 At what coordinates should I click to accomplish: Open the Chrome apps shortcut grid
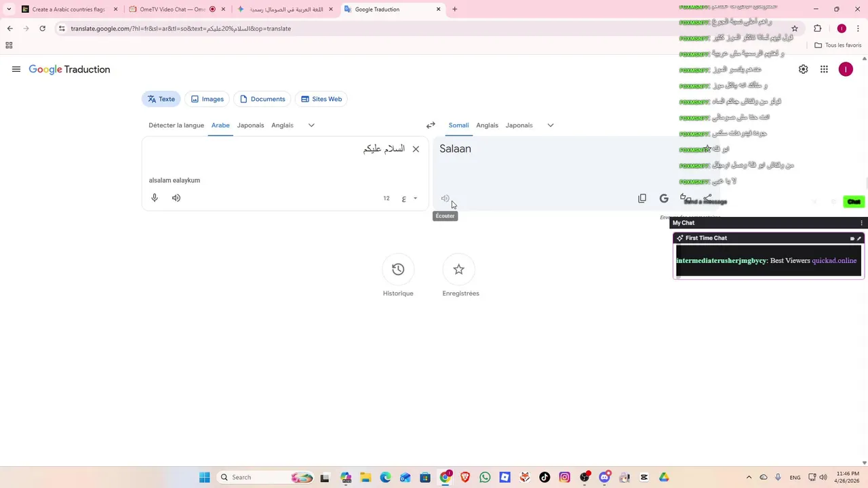(9, 45)
